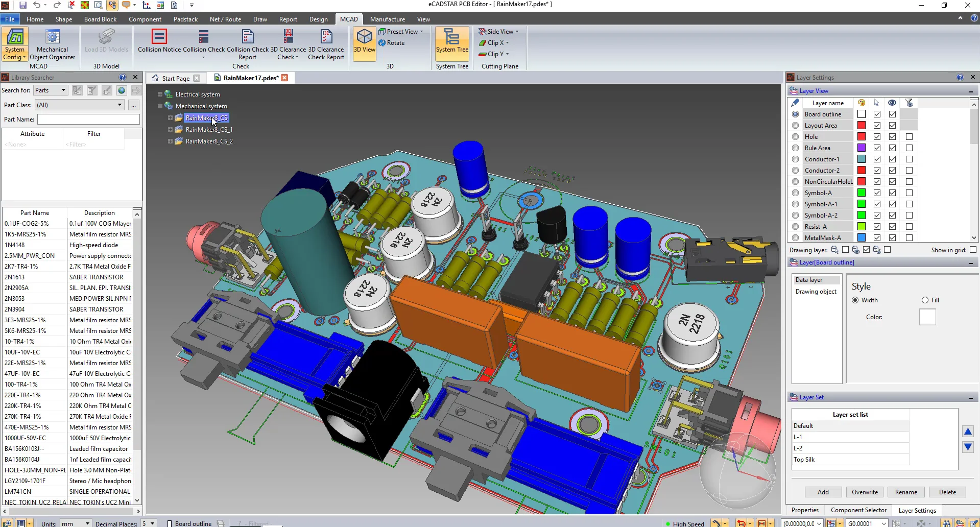Click the Part Name input field
The width and height of the screenshot is (980, 527).
pos(88,119)
